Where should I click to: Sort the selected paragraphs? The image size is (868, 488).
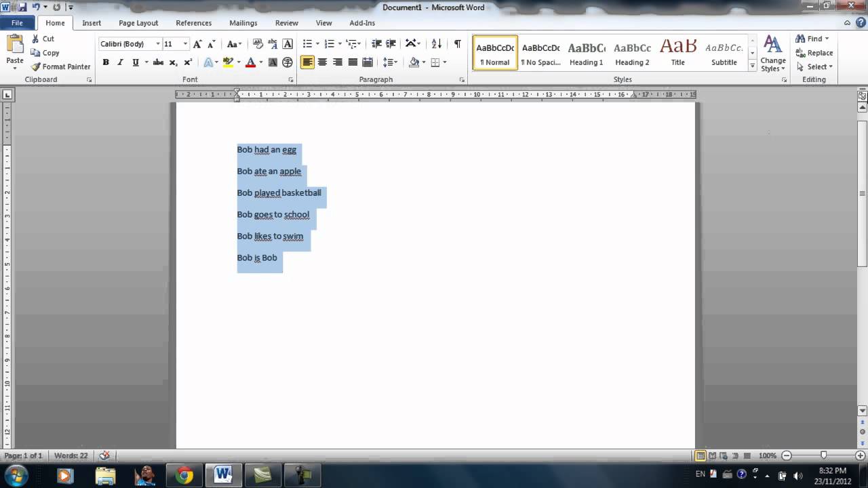click(x=437, y=44)
